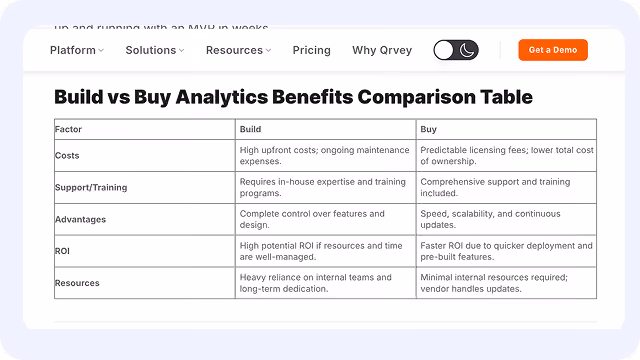
Task: Toggle the dark mode switch
Action: (456, 50)
